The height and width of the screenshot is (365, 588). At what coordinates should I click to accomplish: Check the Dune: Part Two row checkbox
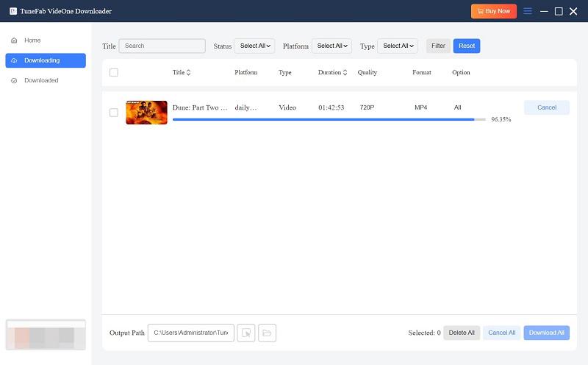click(x=114, y=113)
